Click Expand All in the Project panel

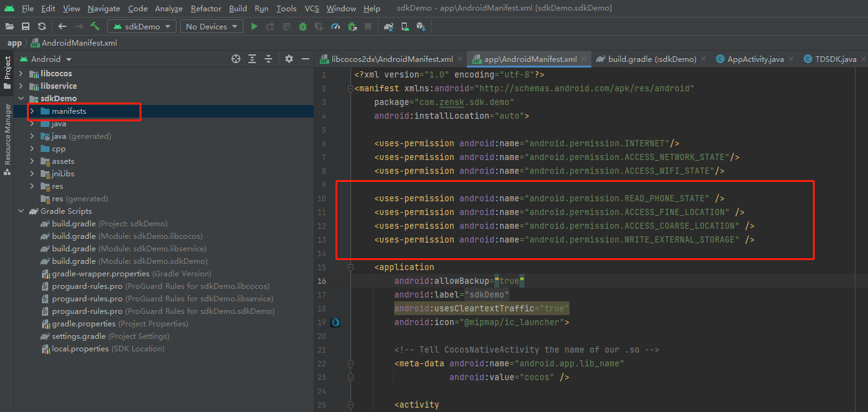252,59
